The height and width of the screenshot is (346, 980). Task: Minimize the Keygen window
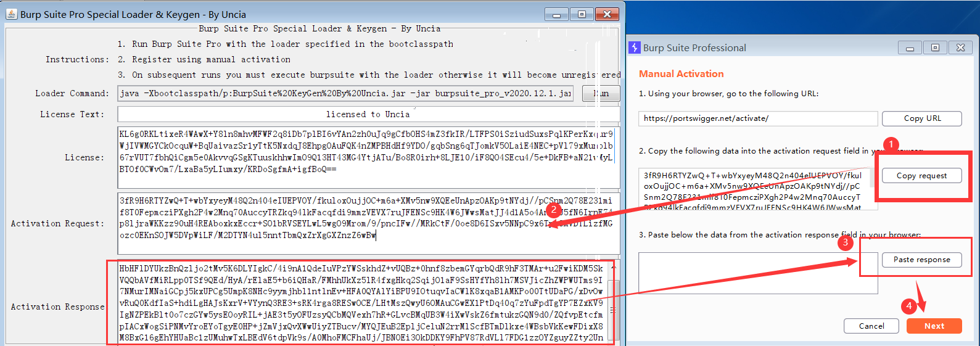556,14
